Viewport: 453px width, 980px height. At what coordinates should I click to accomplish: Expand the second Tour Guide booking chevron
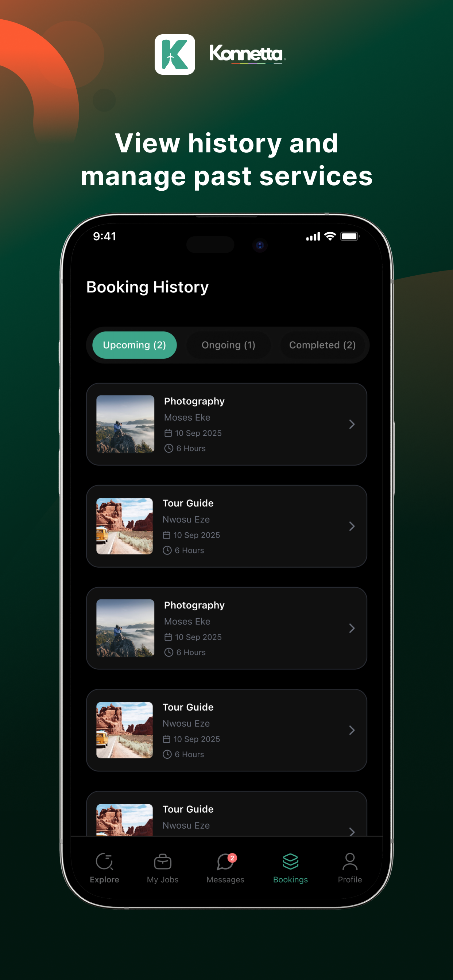352,730
